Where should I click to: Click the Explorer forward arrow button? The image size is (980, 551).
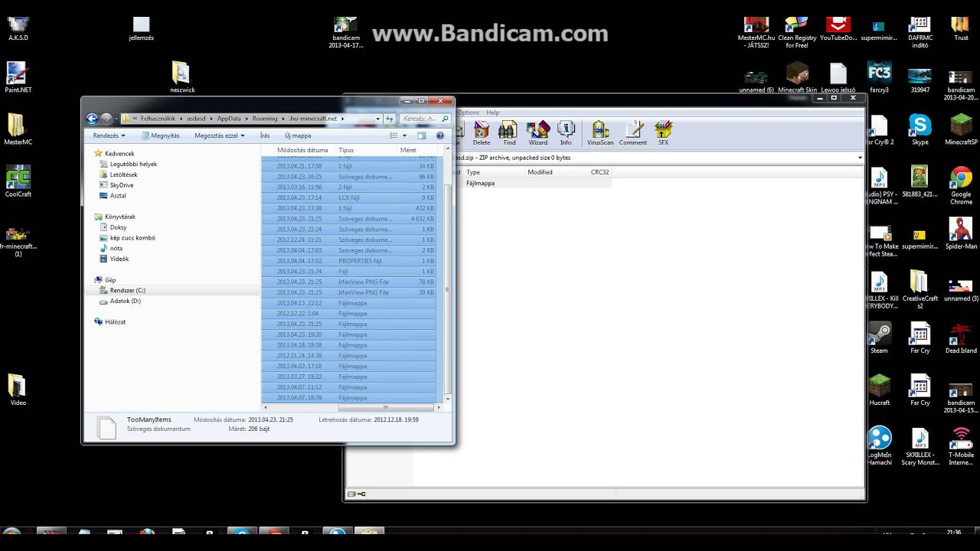pos(106,119)
